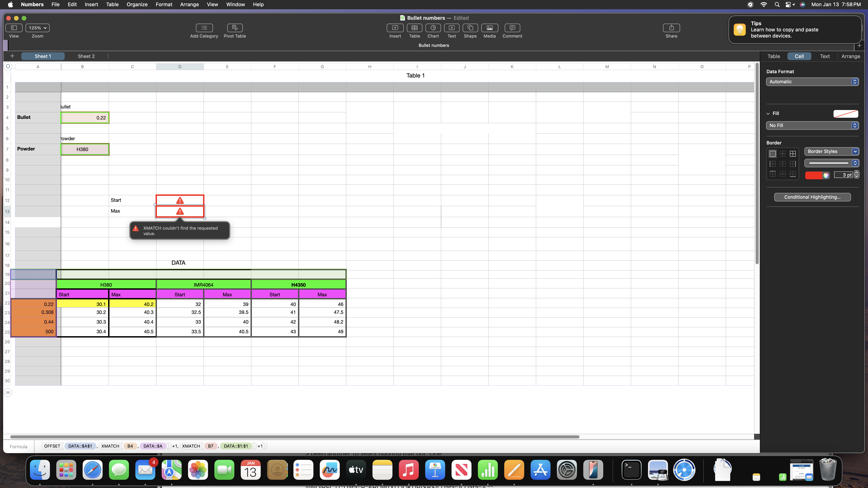The image size is (868, 488).
Task: Click the add new sheet plus icon
Action: (x=12, y=56)
